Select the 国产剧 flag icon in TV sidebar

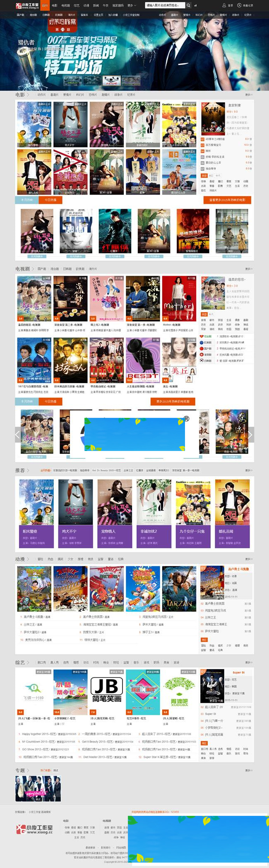pos(202,348)
